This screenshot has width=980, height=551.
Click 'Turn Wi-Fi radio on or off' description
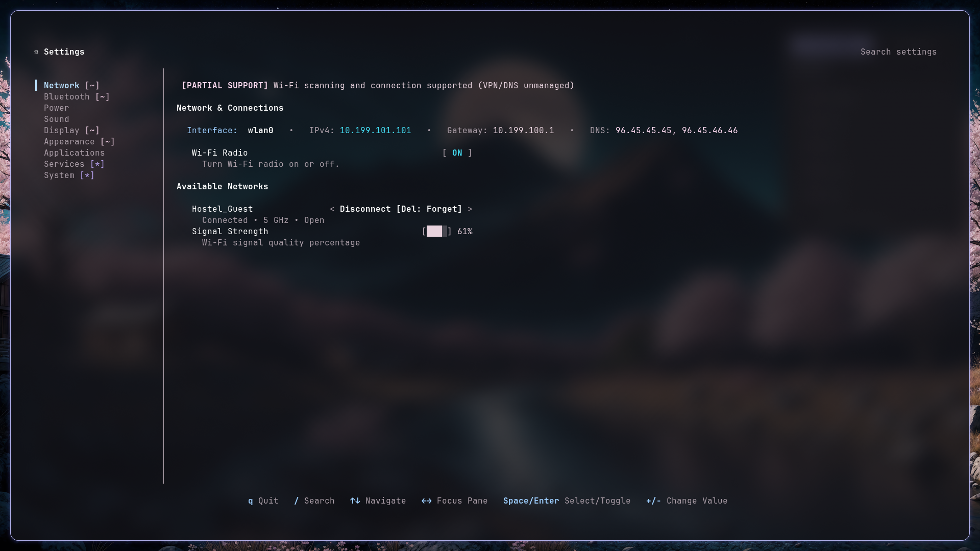click(x=271, y=164)
